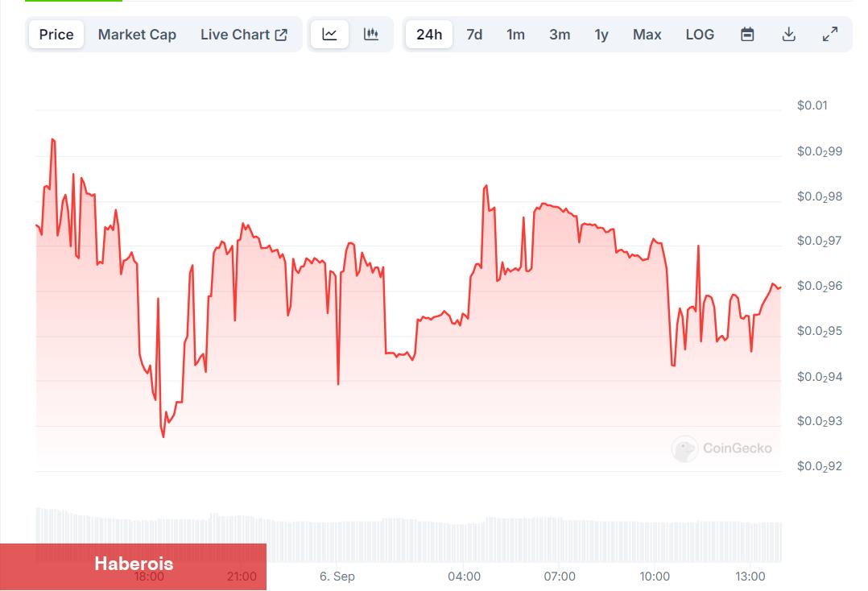
Task: Click the 6. Sep time axis label
Action: pos(337,577)
